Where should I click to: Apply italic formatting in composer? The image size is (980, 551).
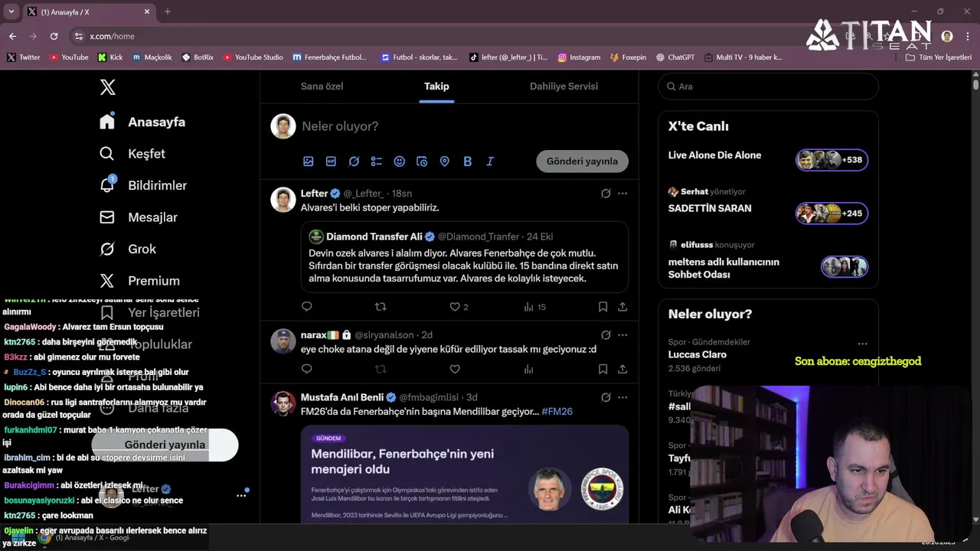[490, 161]
